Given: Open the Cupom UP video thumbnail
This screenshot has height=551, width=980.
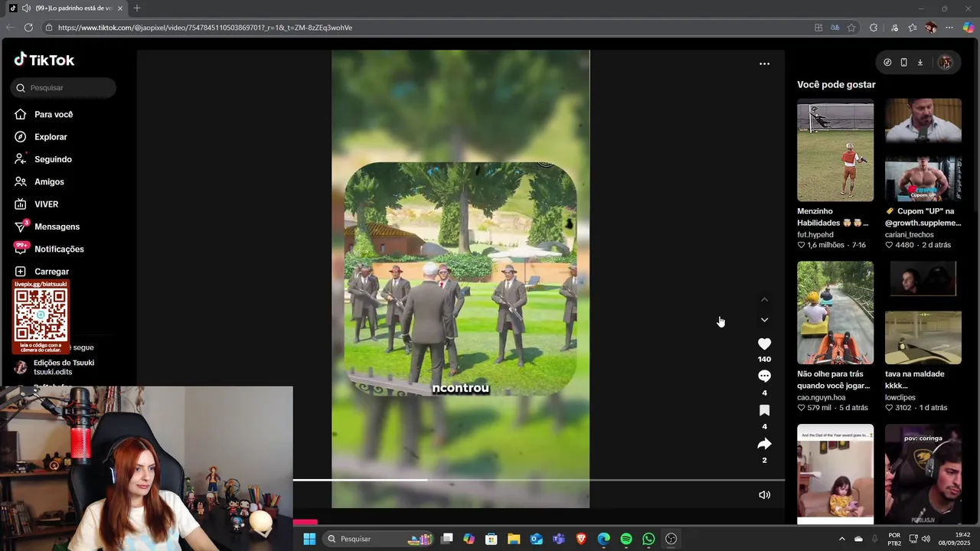Looking at the screenshot, I should point(923,150).
